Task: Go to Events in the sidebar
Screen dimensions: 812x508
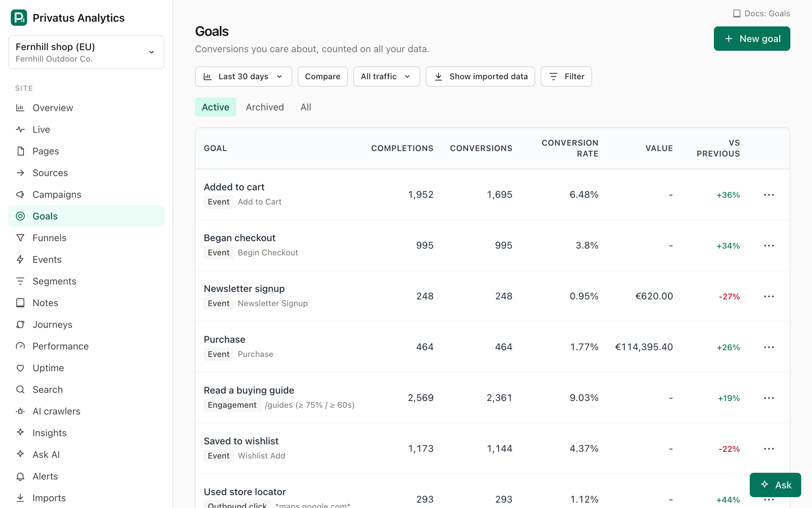Action: [86, 259]
